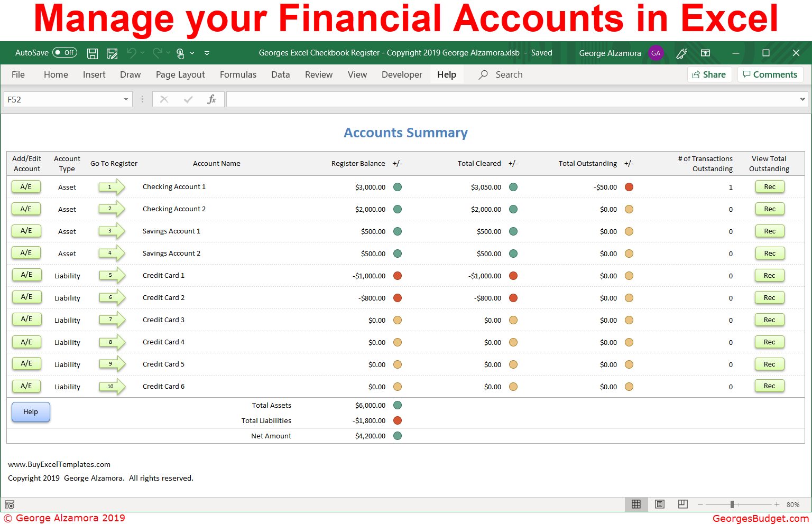Switch to the Developer ribbon tab
Viewport: 812px width, 525px height.
click(x=402, y=74)
